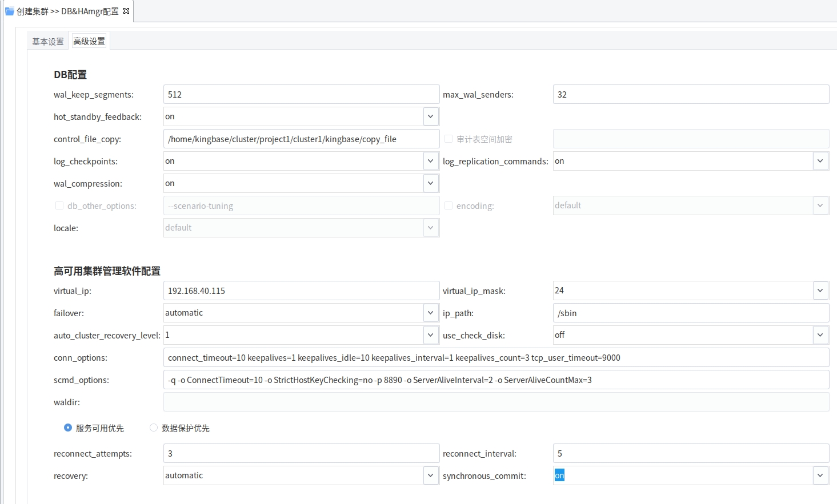Screen dimensions: 837x504
Task: Expand the failover mode dropdown
Action: [x=431, y=313]
